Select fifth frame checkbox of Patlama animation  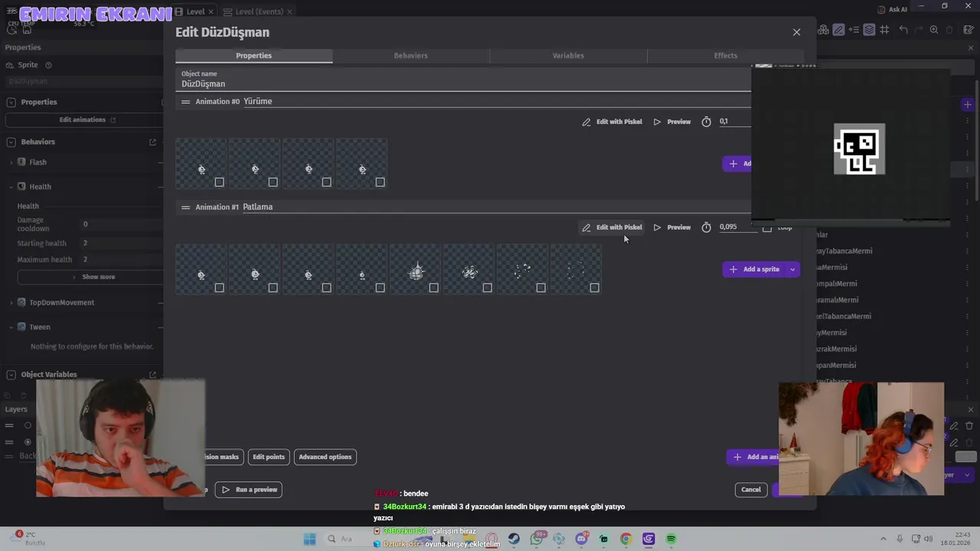434,288
